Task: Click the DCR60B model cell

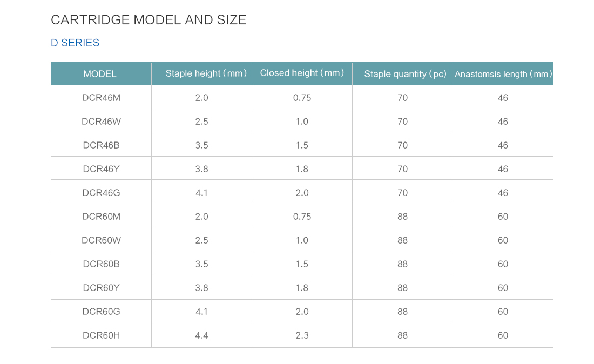Action: point(101,264)
